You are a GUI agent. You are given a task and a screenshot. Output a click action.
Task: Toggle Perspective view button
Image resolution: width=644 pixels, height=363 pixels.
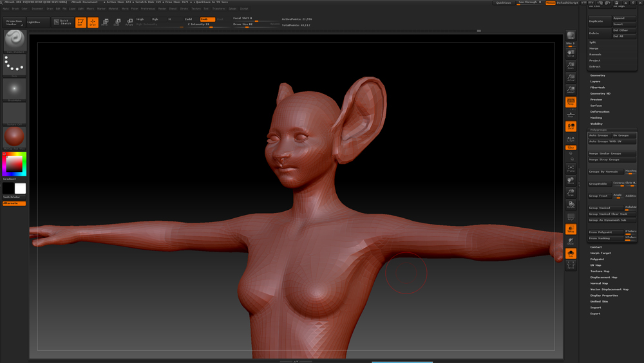(571, 102)
